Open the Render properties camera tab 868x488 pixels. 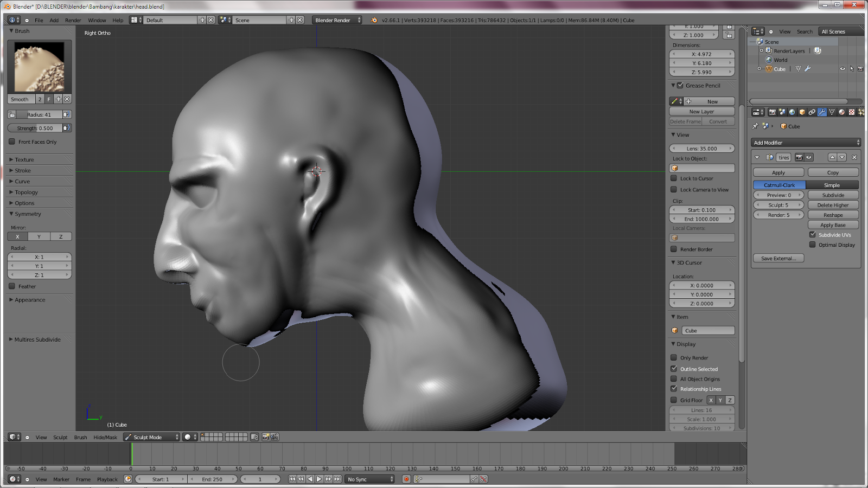coord(772,112)
